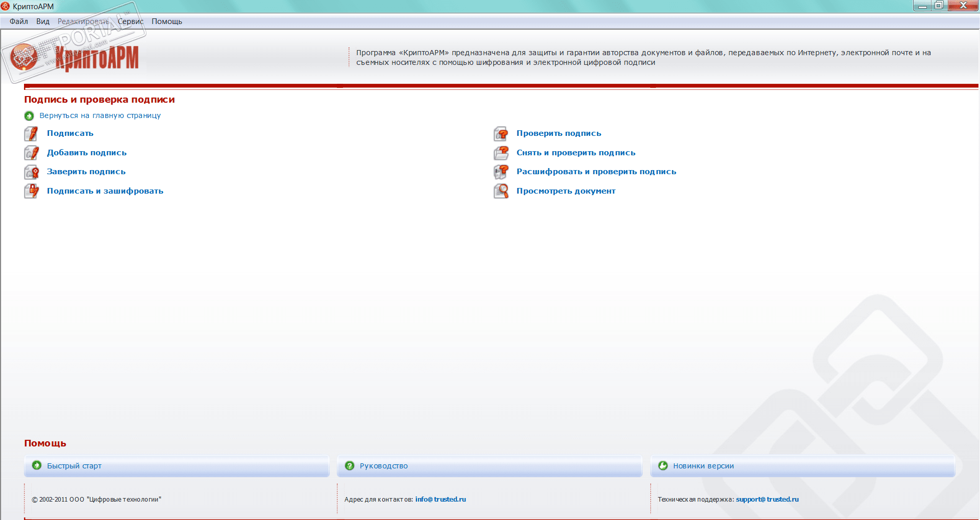Screen dimensions: 980x520
Task: Close the КриптоАРМ window
Action: click(963, 6)
